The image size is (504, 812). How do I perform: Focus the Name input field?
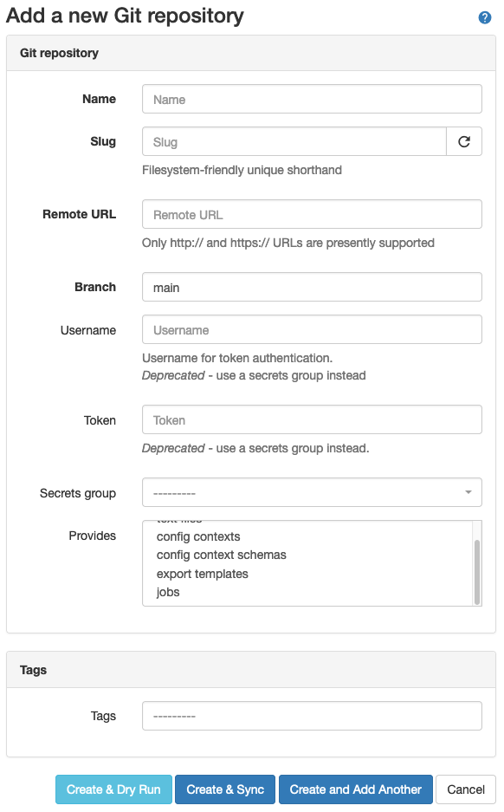tap(312, 99)
